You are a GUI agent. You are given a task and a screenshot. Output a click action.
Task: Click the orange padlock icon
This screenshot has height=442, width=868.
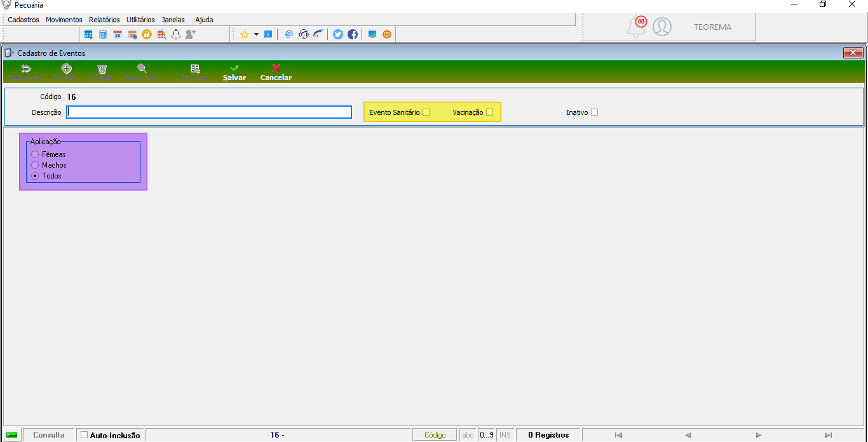tap(147, 34)
